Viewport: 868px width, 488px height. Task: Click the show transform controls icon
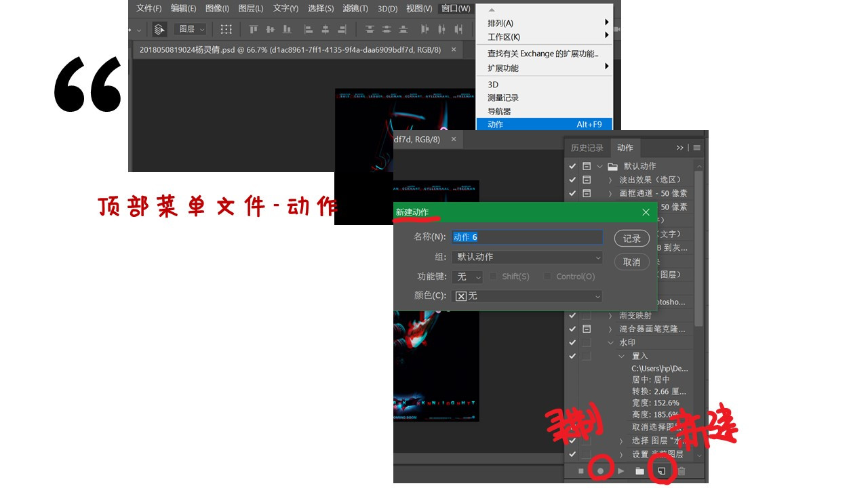pos(226,29)
